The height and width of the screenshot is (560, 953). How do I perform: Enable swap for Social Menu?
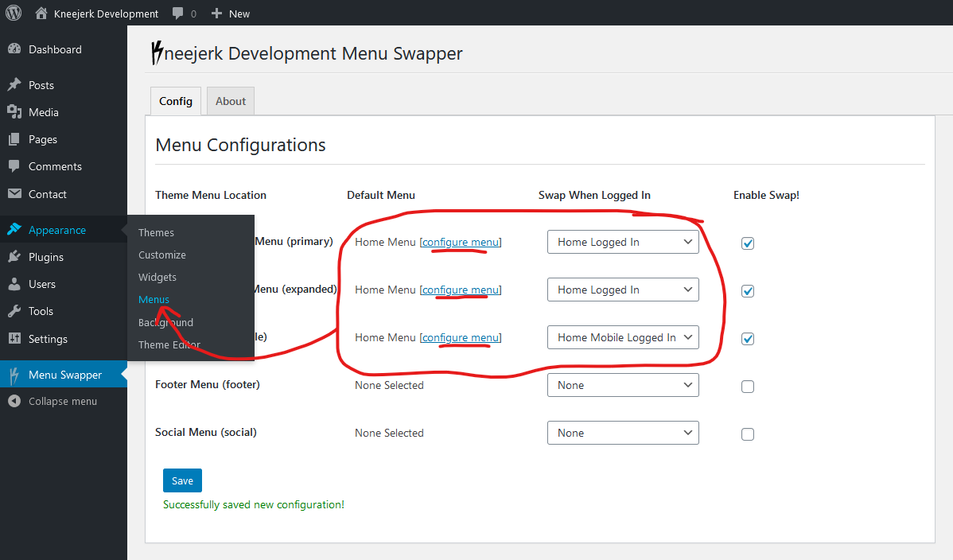click(748, 434)
